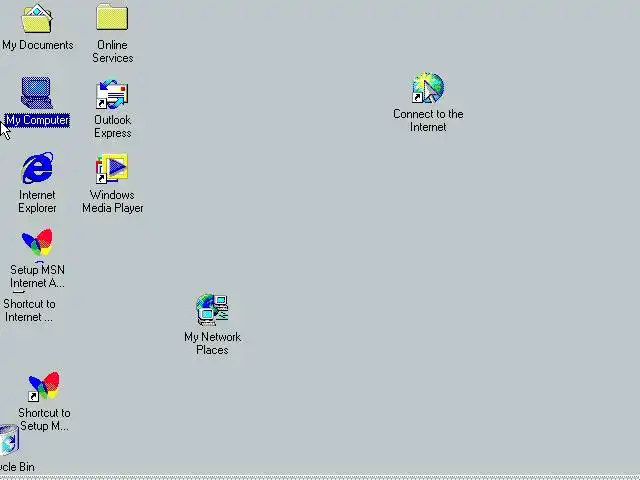Click the Outlook Express label text
The height and width of the screenshot is (480, 640).
coord(113,127)
